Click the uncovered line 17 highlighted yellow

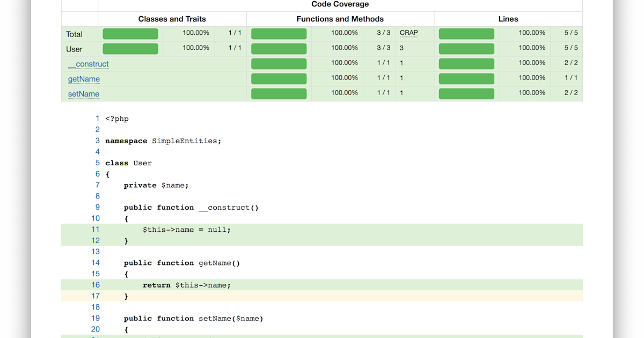pos(126,296)
